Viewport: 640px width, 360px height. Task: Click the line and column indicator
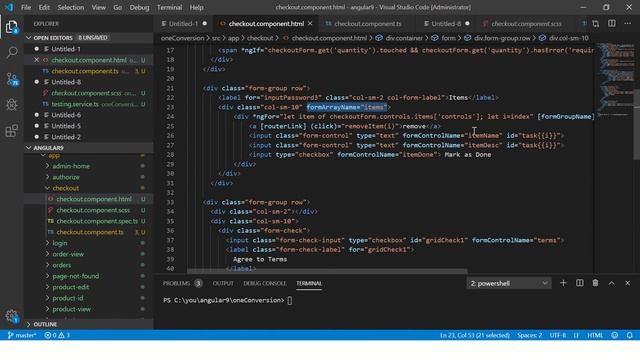click(x=475, y=335)
